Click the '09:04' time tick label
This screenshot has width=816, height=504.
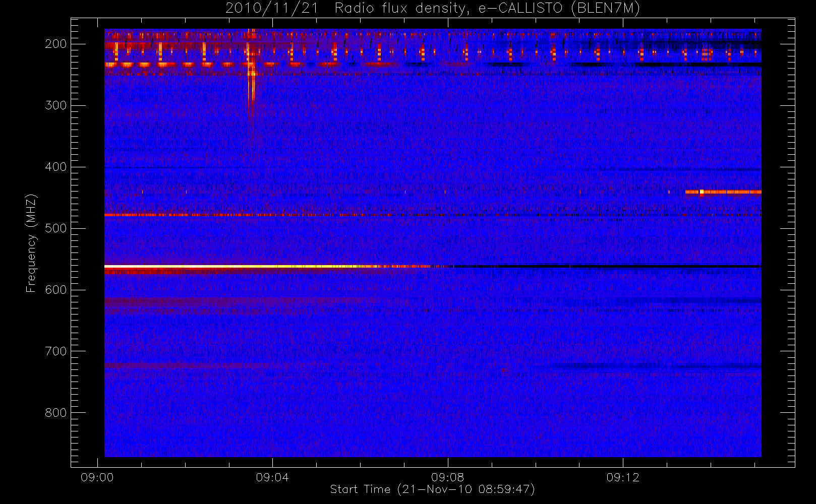(x=272, y=477)
